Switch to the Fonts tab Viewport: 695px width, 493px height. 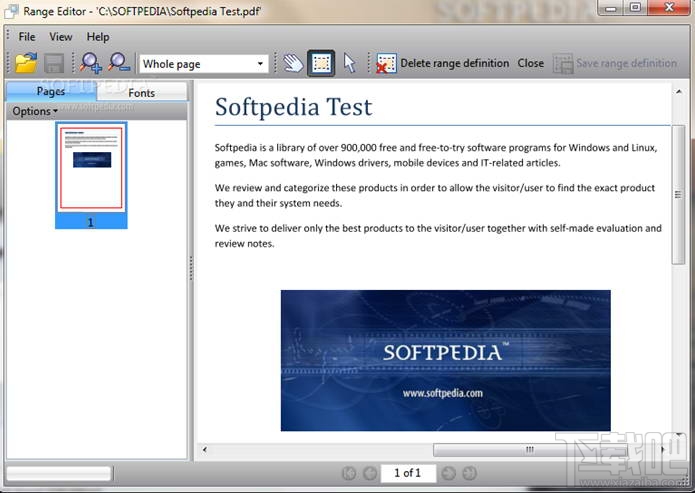pos(142,93)
